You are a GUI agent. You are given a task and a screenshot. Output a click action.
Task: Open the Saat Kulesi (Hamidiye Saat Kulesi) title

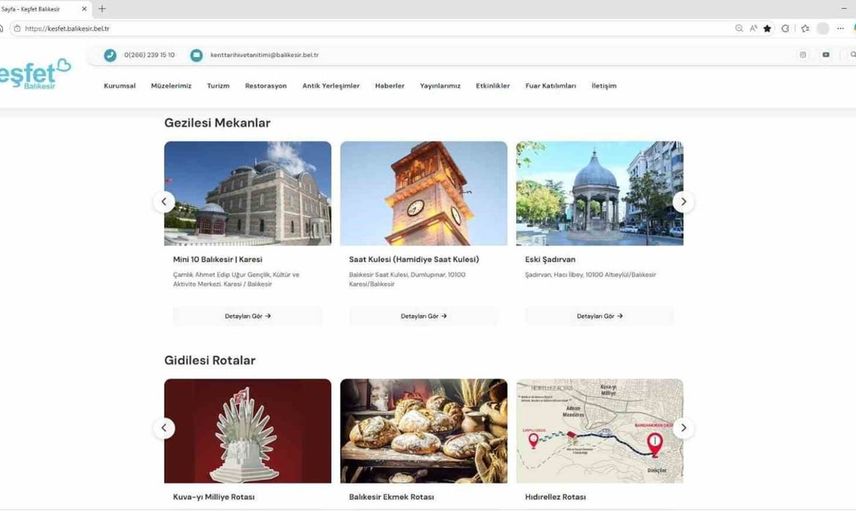[414, 259]
